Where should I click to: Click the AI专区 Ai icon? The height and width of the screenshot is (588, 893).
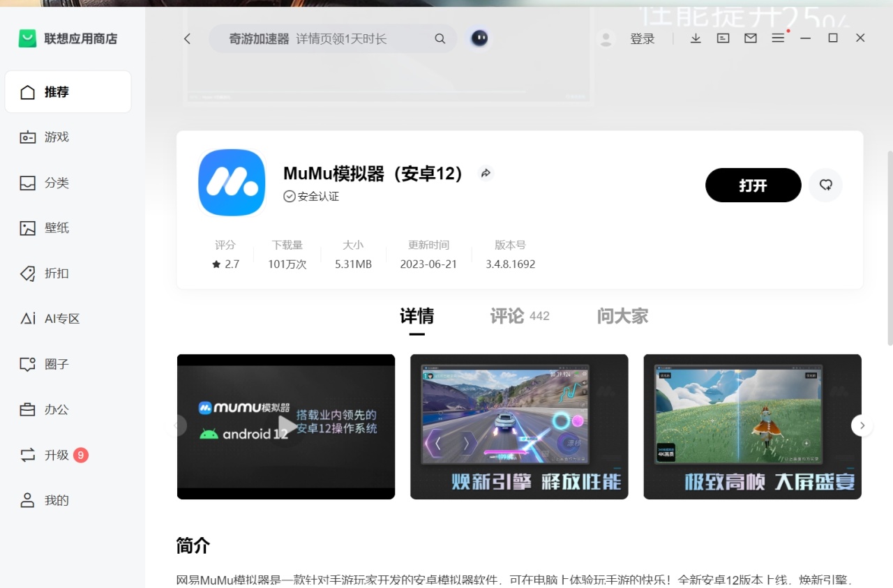coord(27,319)
